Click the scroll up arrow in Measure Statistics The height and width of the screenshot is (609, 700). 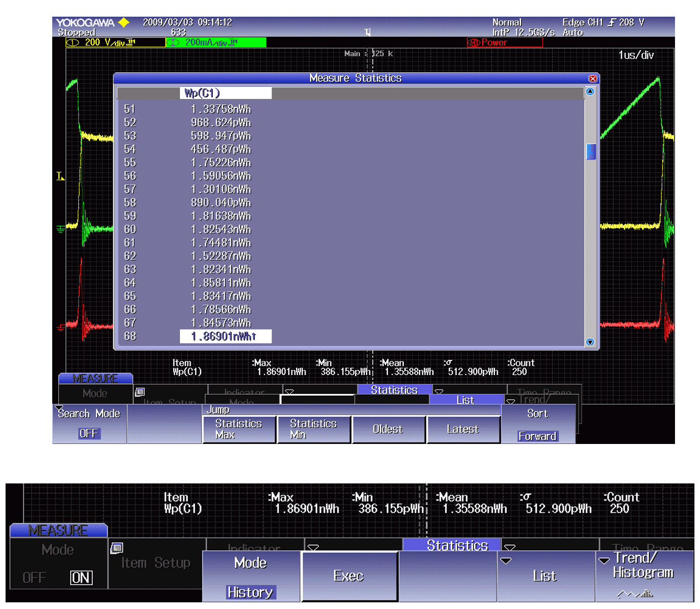click(590, 92)
